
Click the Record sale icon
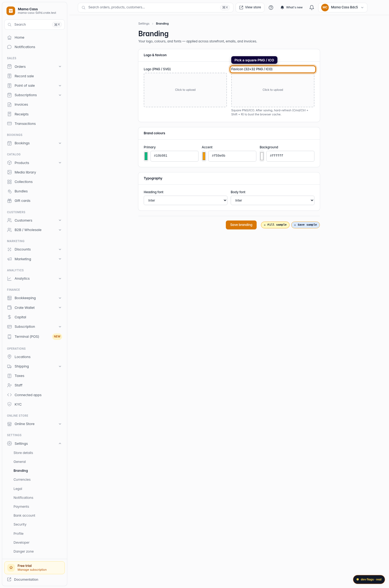coord(9,76)
